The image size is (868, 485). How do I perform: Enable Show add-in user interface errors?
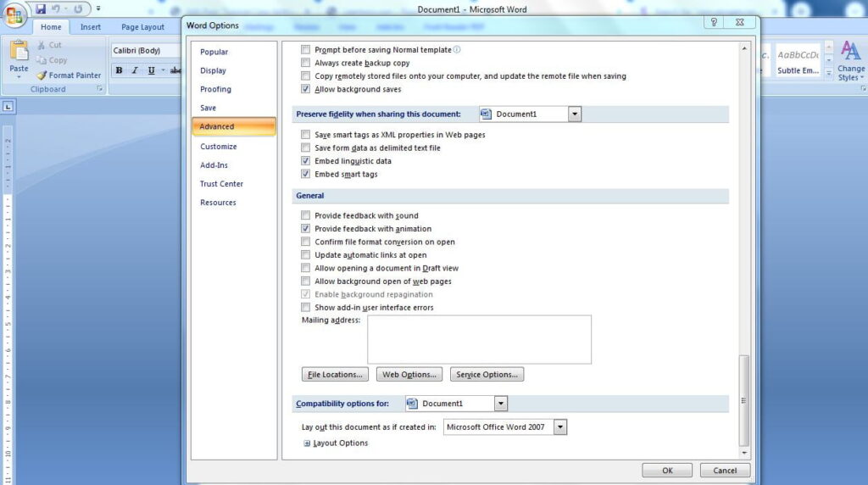click(305, 307)
